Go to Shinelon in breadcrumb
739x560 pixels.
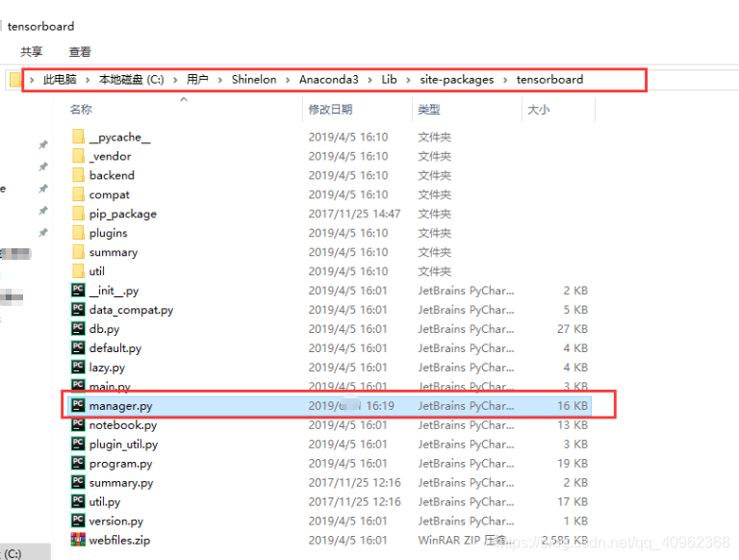tap(254, 79)
